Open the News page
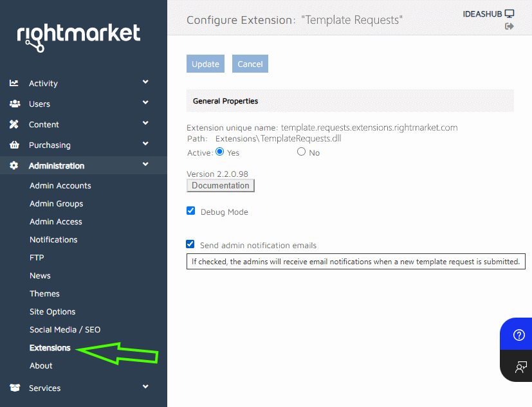 (x=40, y=275)
